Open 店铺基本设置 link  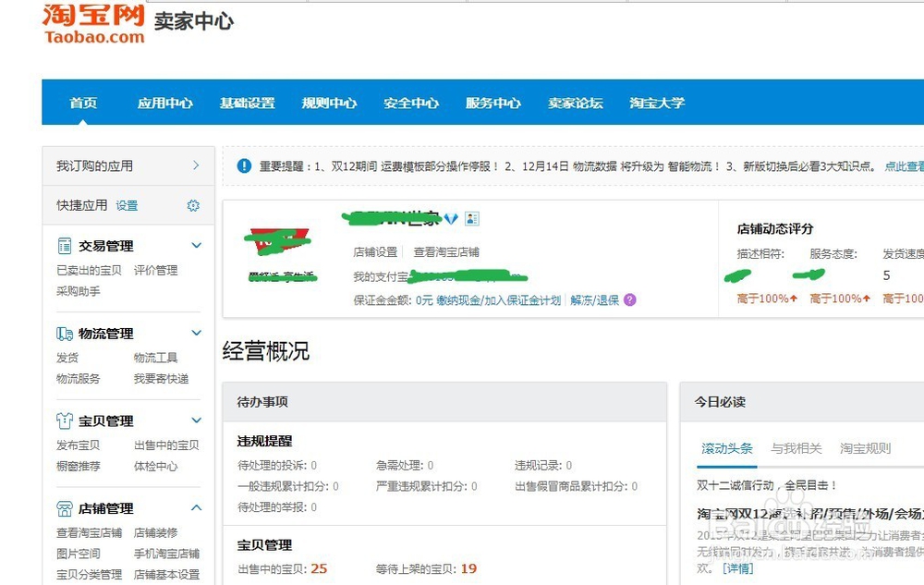(x=166, y=575)
